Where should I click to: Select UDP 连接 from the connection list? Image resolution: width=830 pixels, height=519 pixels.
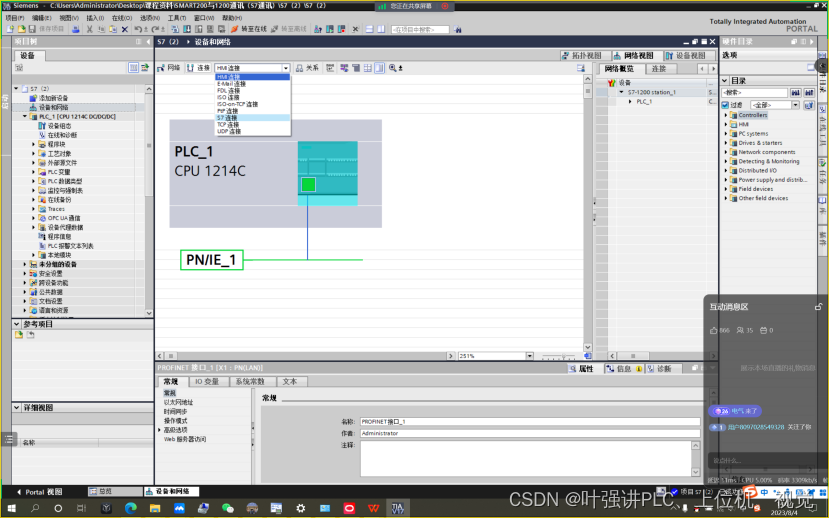click(252, 131)
